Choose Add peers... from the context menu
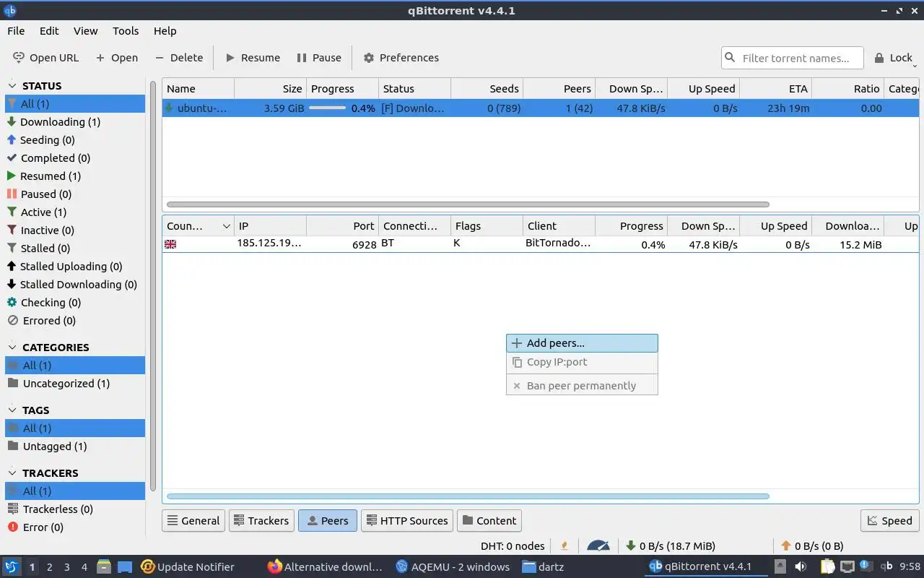Screen dimensions: 924x578 point(582,343)
